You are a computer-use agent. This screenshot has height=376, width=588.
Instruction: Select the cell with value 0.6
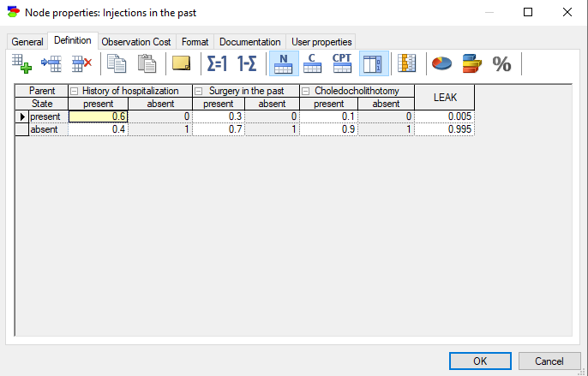point(99,116)
